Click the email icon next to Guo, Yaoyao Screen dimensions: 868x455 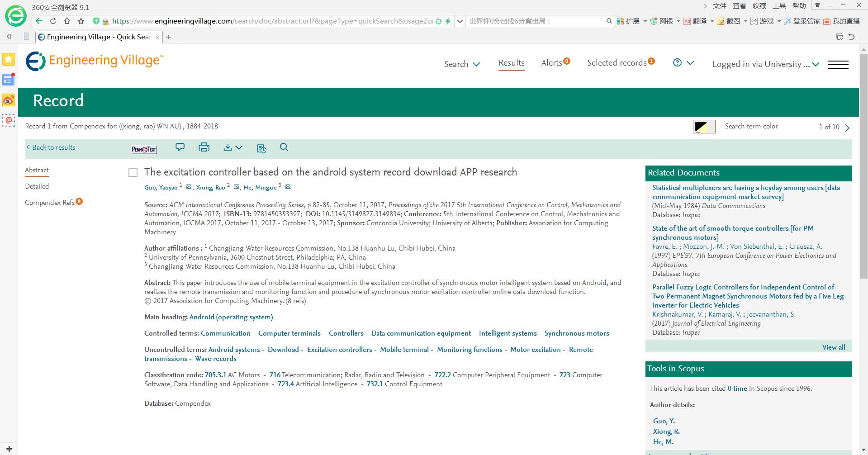(x=189, y=187)
